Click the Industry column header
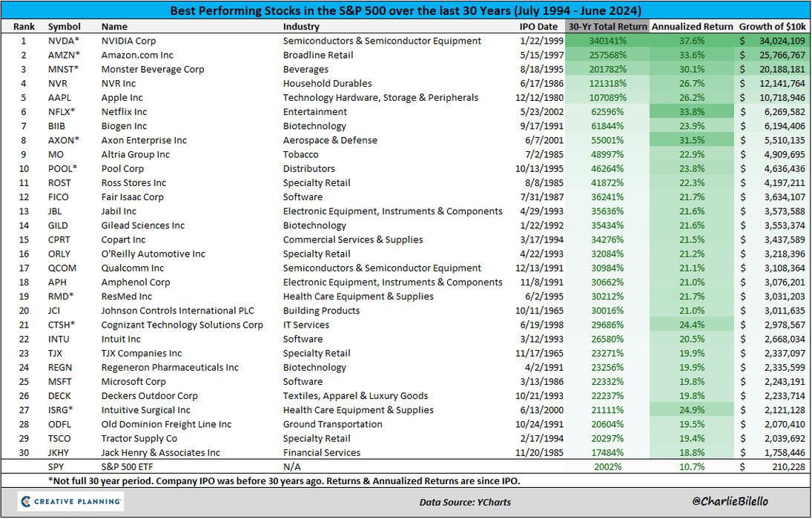Viewport: 812px width, 519px height. (301, 27)
